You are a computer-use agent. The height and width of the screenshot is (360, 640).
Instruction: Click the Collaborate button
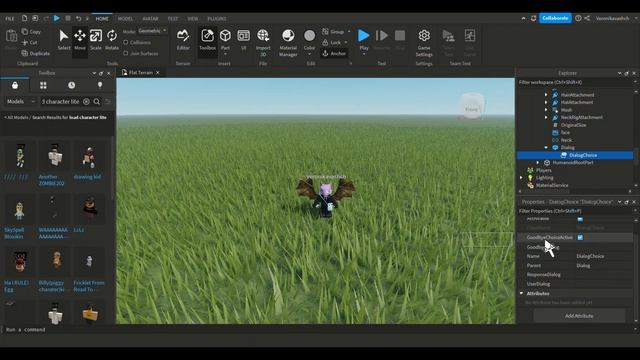coord(555,18)
